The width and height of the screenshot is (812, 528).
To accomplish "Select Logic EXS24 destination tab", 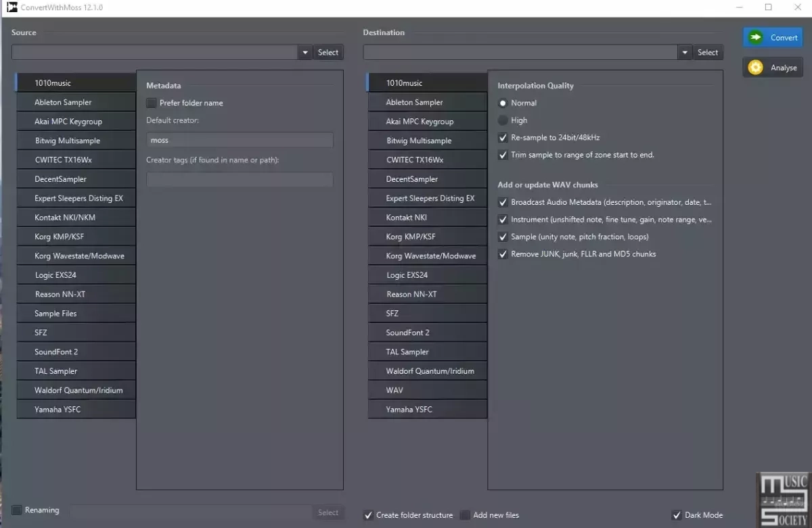I will click(x=428, y=275).
